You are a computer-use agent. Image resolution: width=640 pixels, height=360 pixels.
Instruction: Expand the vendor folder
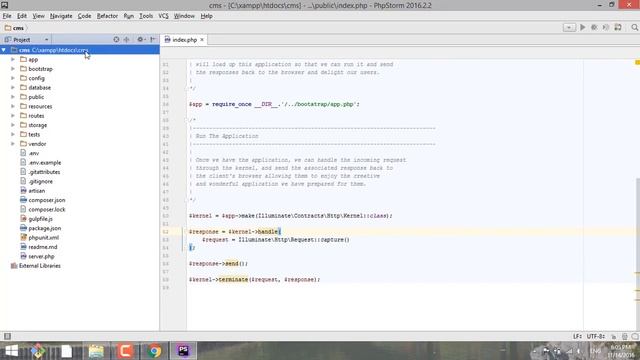coord(13,144)
